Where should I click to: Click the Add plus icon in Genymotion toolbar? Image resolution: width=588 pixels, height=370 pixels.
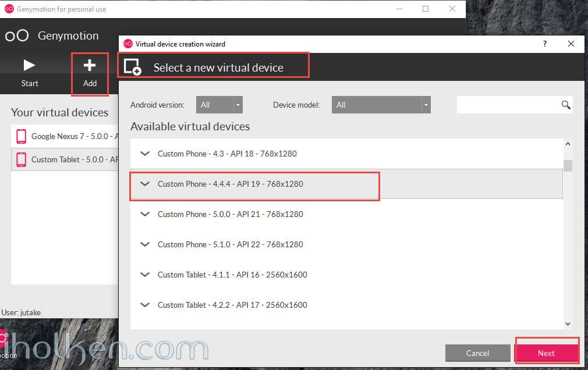pyautogui.click(x=90, y=65)
